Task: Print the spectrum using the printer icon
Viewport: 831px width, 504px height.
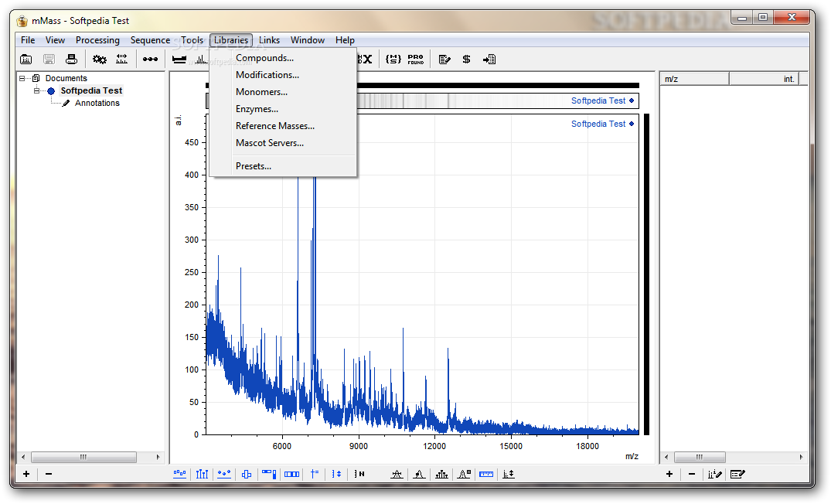Action: point(72,60)
